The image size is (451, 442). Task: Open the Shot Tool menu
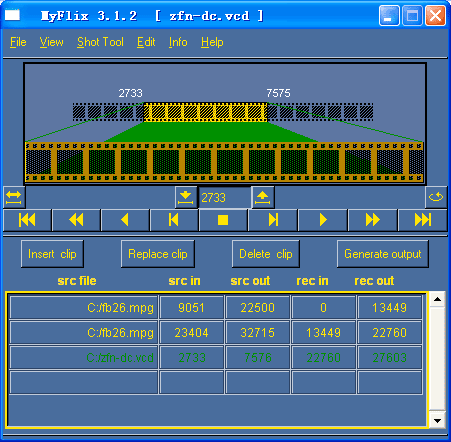[100, 42]
